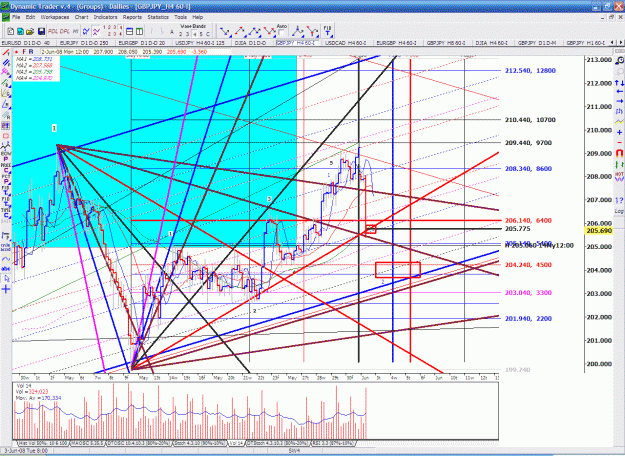Click the blue fork swing tool icon
This screenshot has width=625, height=456.
[x=297, y=31]
